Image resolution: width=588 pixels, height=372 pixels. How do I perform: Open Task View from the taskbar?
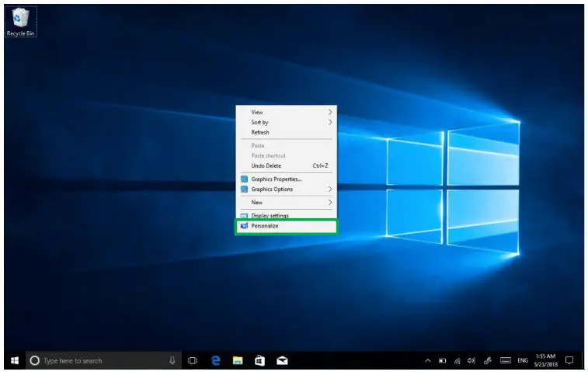click(x=193, y=361)
